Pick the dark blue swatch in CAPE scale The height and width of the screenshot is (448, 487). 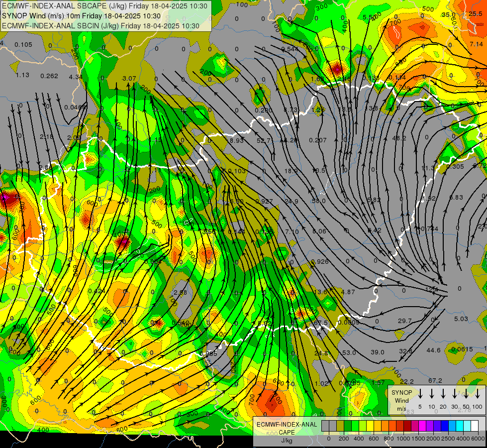pos(445,426)
